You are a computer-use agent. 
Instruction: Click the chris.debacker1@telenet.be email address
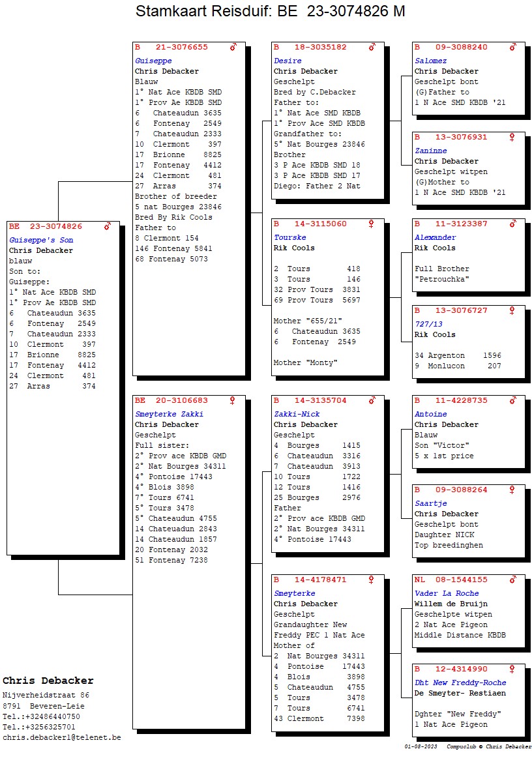(x=61, y=737)
